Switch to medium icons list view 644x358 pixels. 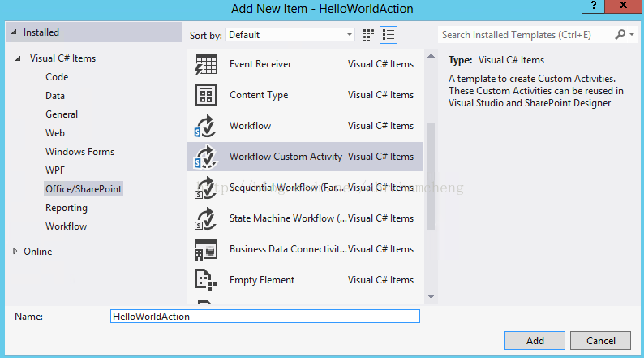[389, 35]
